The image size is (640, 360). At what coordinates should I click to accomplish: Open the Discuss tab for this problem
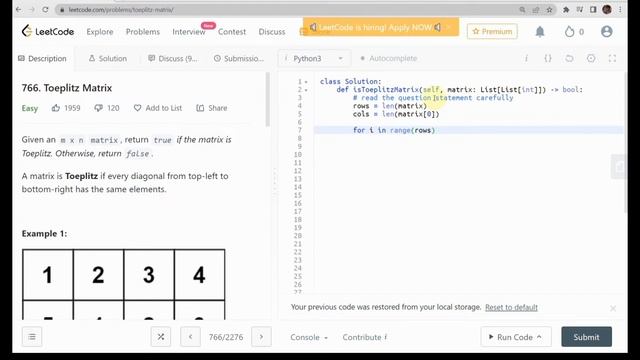coord(173,58)
